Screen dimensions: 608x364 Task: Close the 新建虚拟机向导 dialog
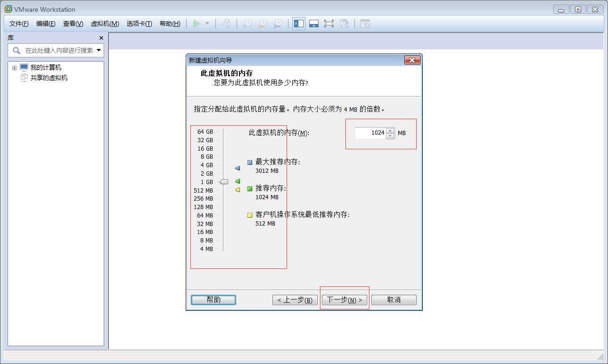pos(412,60)
